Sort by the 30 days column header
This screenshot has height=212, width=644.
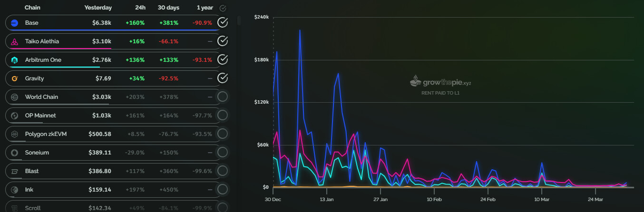168,8
